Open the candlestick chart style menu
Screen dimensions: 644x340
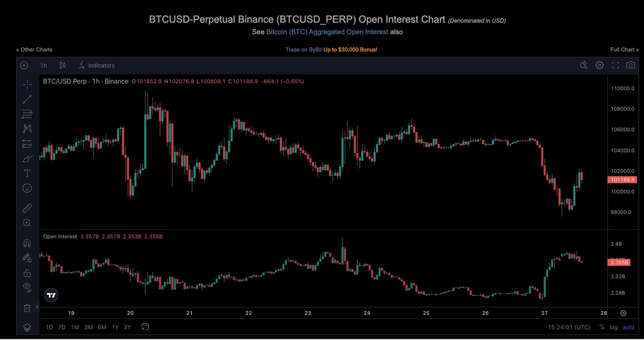tap(62, 65)
